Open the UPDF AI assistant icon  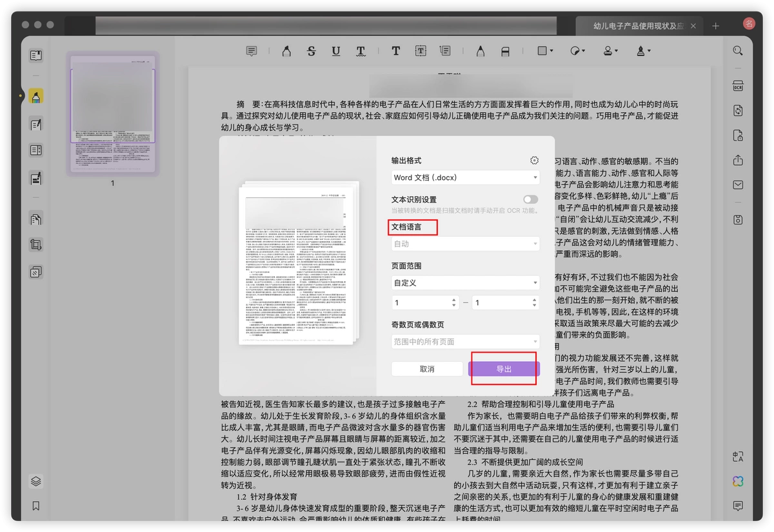point(738,481)
